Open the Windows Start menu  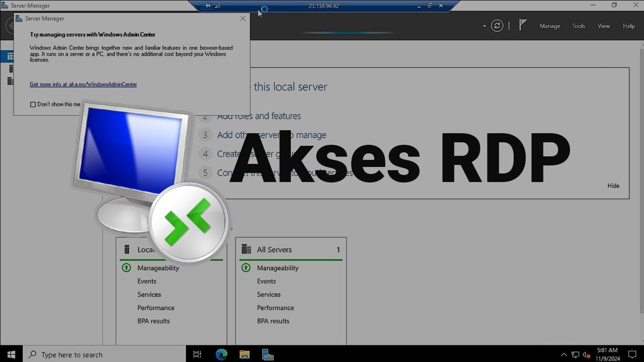coord(11,354)
